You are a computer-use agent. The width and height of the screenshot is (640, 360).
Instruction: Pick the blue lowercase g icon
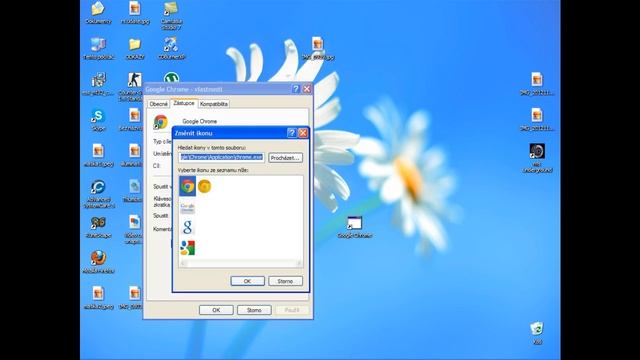tap(187, 227)
